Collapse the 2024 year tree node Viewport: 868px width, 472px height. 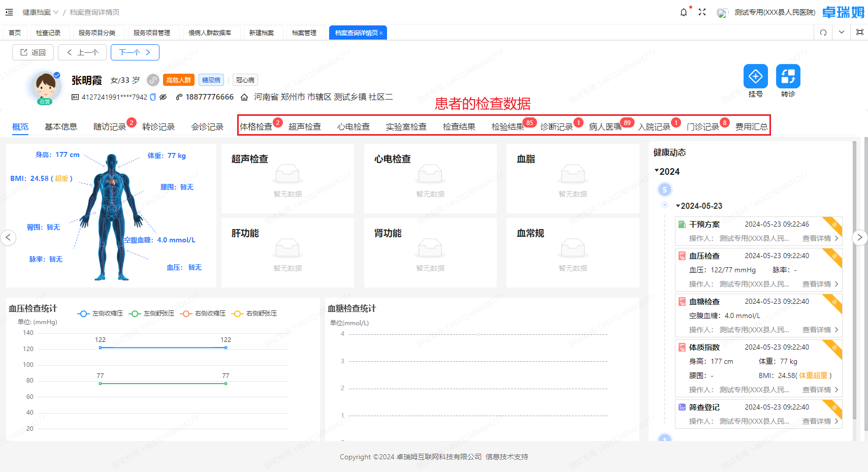point(657,171)
